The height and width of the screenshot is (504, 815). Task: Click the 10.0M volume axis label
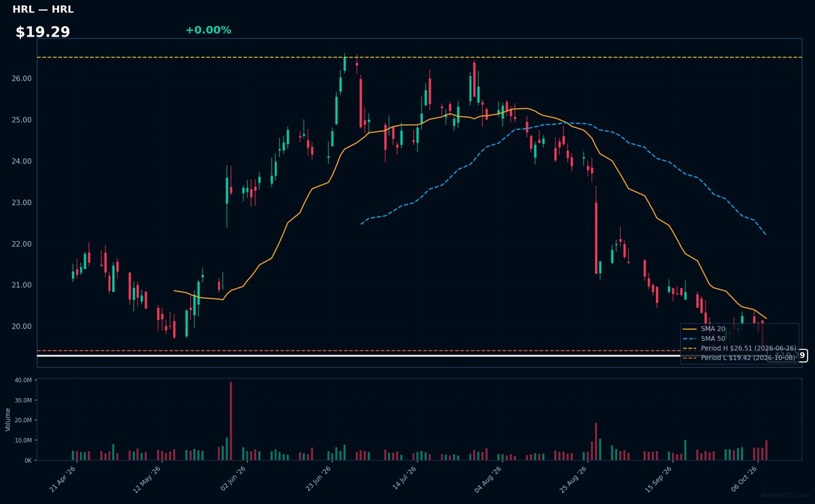[x=23, y=440]
